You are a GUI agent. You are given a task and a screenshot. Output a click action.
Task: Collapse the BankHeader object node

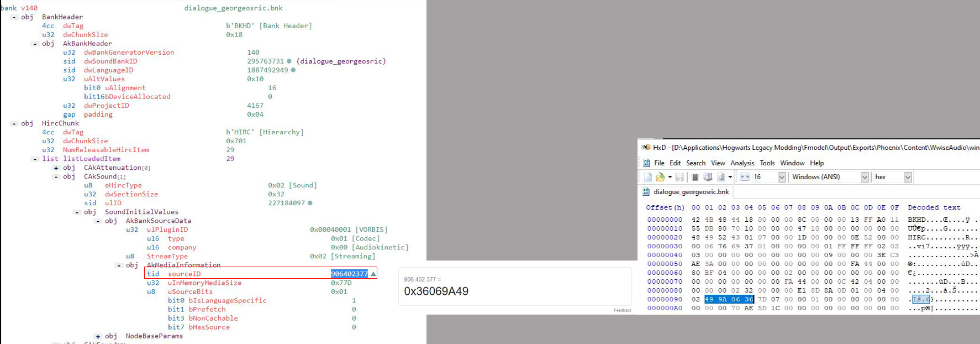click(x=14, y=17)
